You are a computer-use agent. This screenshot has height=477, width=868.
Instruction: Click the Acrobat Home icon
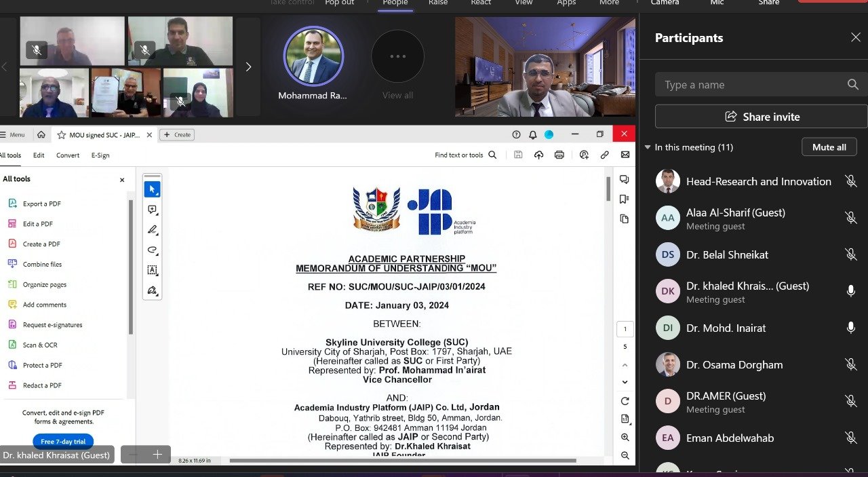[x=41, y=134]
